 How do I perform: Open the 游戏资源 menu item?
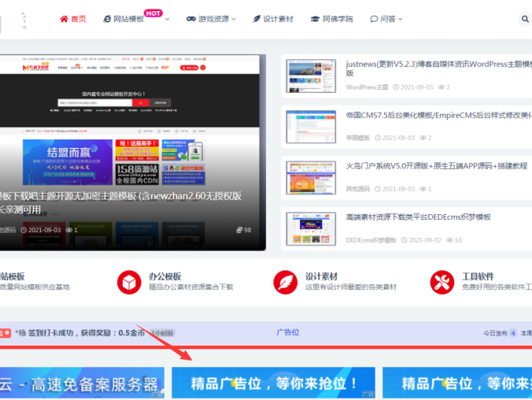coord(214,19)
